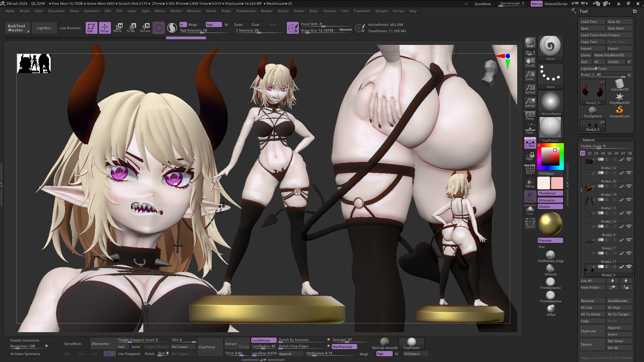644x362 pixels.
Task: Enable Transp transparency mode
Action: tap(530, 183)
